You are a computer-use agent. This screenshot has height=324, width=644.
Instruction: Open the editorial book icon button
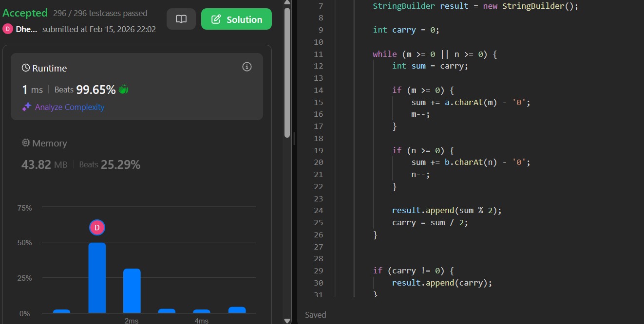(x=181, y=19)
